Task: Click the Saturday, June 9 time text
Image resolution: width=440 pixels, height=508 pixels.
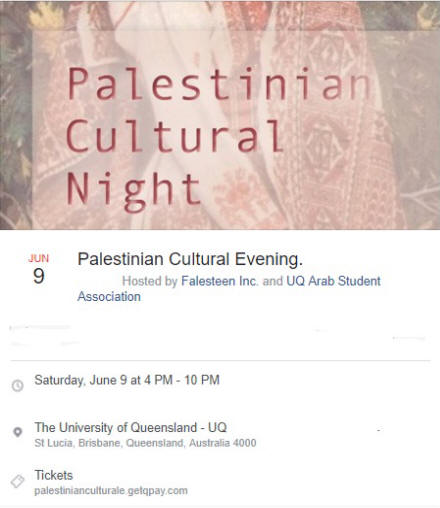Action: pos(127,380)
